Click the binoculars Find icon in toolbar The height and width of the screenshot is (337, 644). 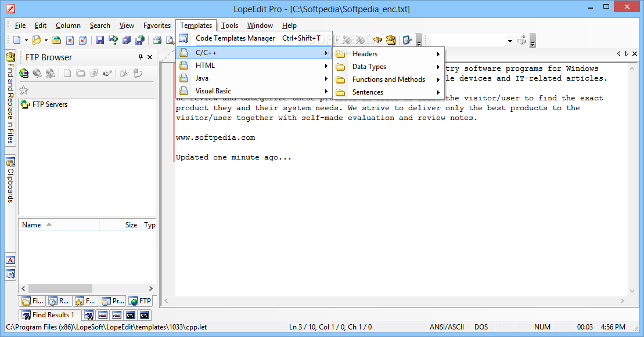click(377, 40)
